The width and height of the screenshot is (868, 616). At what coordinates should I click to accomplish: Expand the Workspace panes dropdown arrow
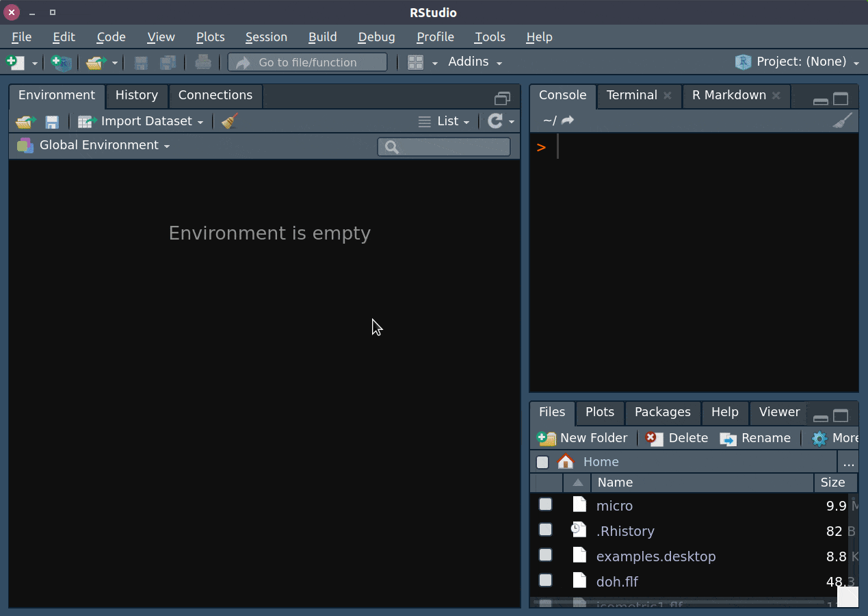(x=435, y=64)
